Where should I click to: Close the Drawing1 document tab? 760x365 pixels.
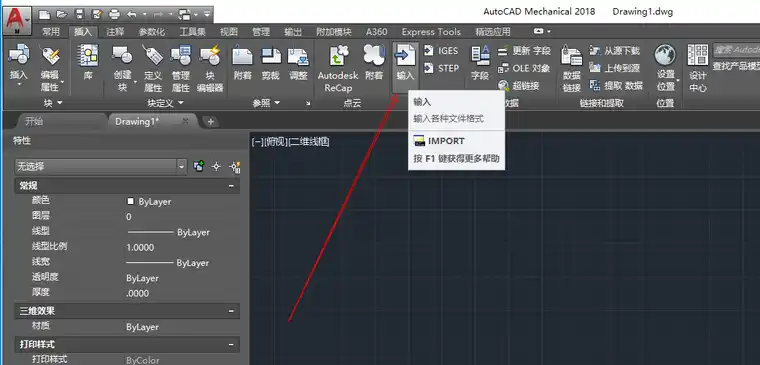(x=185, y=121)
